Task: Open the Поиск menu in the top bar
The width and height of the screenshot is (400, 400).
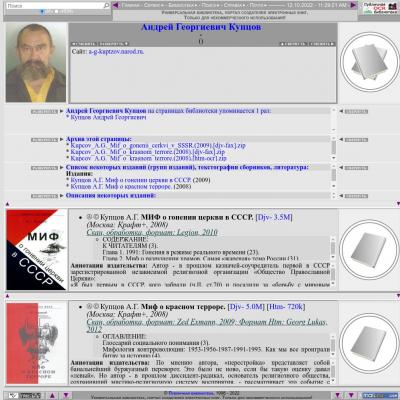Action: [211, 5]
